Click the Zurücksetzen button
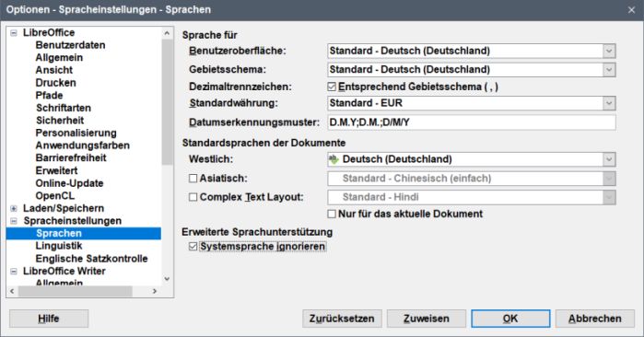The width and height of the screenshot is (644, 337). click(x=342, y=319)
